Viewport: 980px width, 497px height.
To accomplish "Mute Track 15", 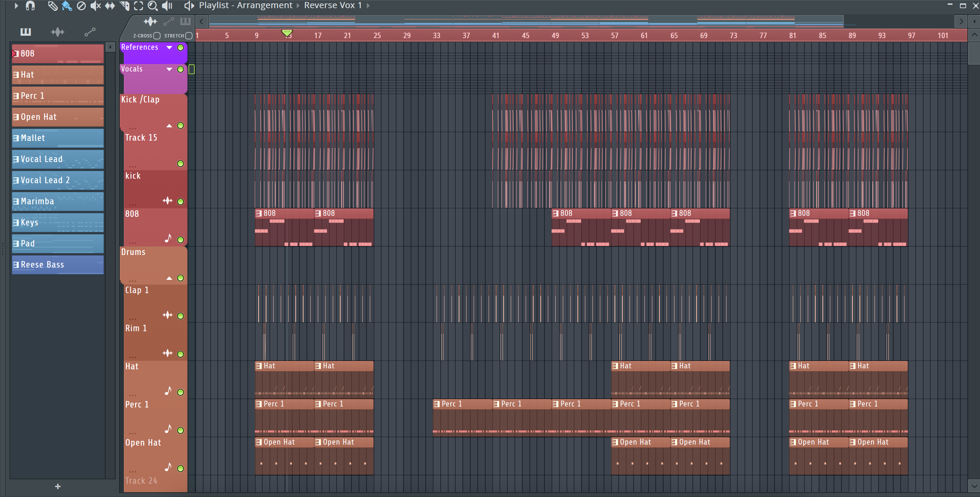I will tap(181, 164).
